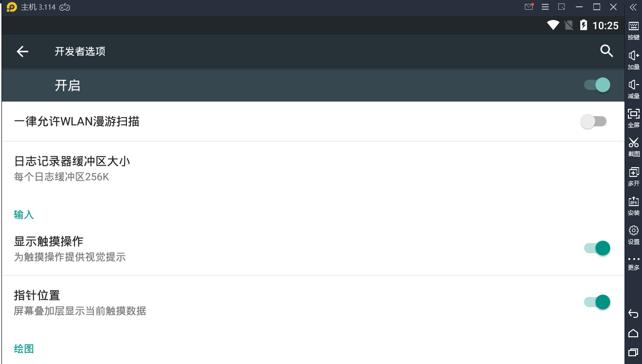The width and height of the screenshot is (642, 364).
Task: Enable 一律允许WLAN漫游扫描 toggle
Action: [x=593, y=121]
